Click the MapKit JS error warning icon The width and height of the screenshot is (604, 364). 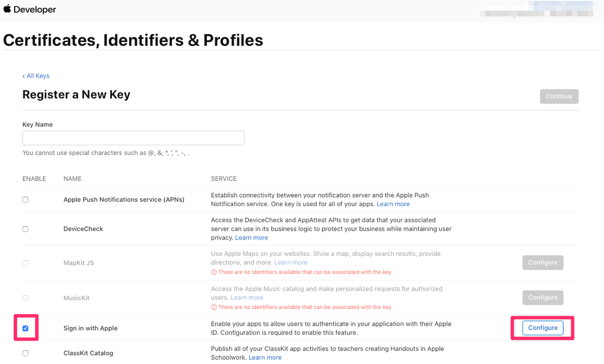214,272
